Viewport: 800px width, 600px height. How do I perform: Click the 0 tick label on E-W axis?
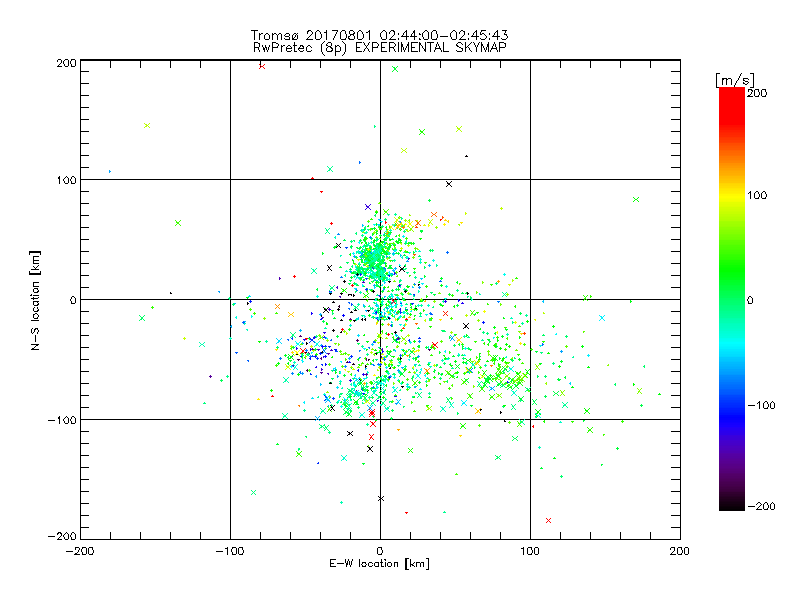(380, 551)
